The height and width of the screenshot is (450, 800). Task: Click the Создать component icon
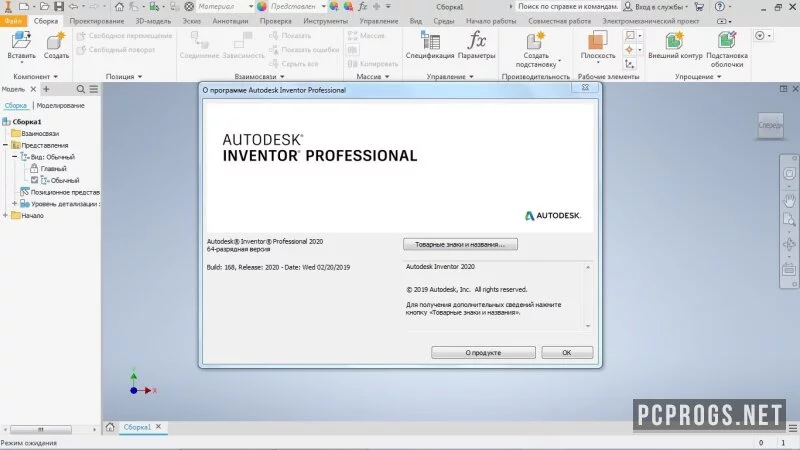[x=56, y=41]
